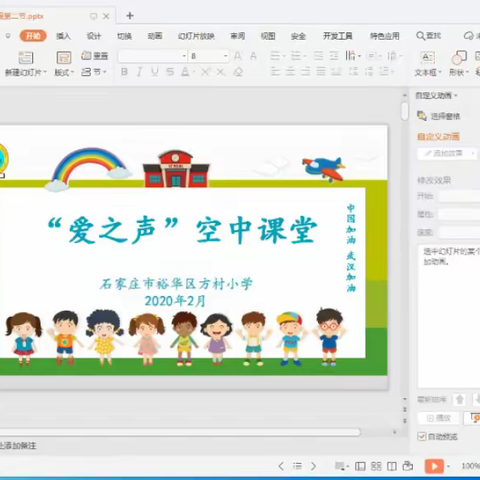Screen dimensions: 480x480
Task: Start slideshow with the orange play button
Action: [x=434, y=466]
